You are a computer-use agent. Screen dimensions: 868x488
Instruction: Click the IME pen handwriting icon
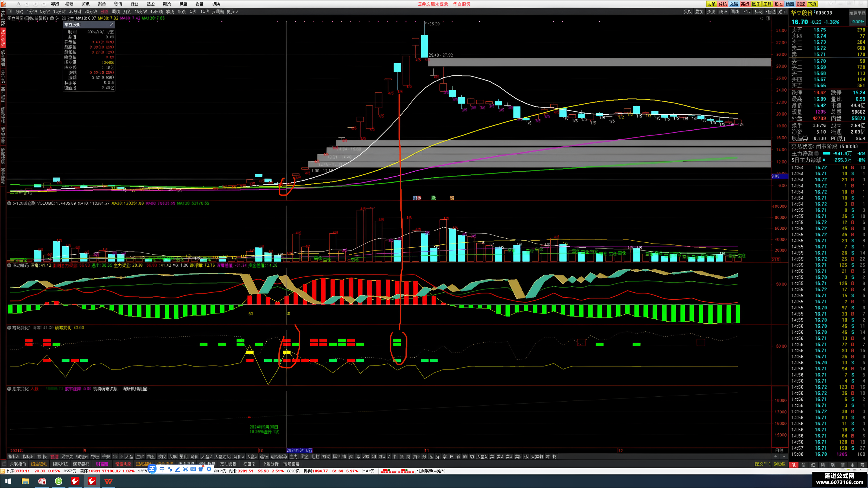click(178, 469)
